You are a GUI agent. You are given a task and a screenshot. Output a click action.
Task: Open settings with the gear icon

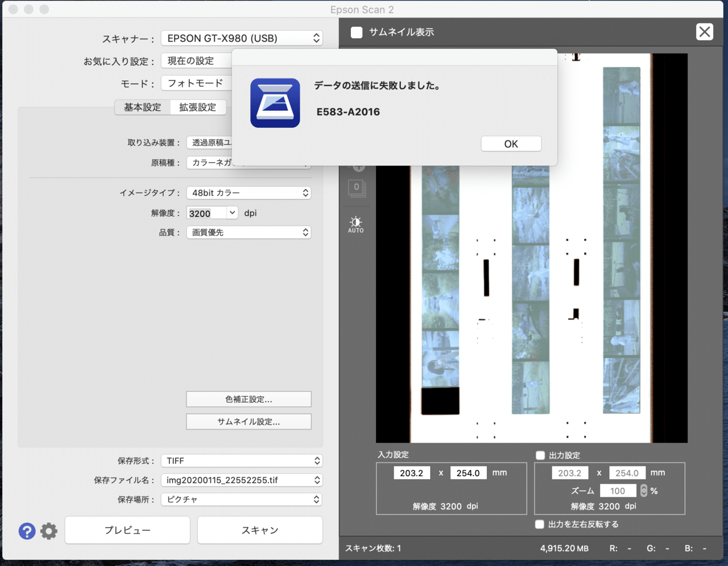49,531
